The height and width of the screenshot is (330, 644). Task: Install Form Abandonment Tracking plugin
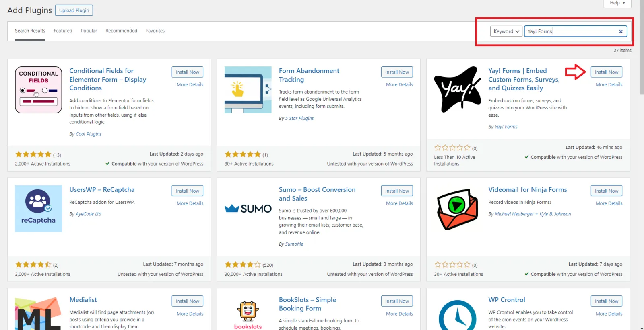397,72
